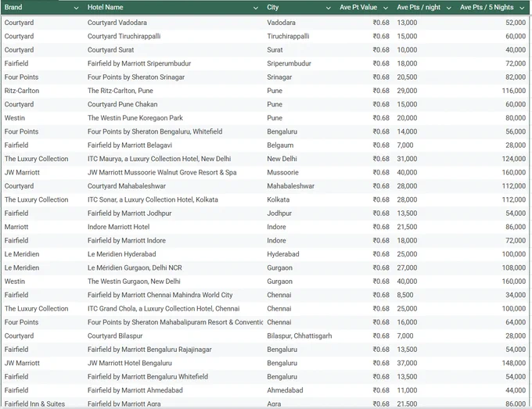This screenshot has width=532, height=409.
Task: Click Fairfield by Marriott Ahmedabad cell
Action: coord(135,390)
